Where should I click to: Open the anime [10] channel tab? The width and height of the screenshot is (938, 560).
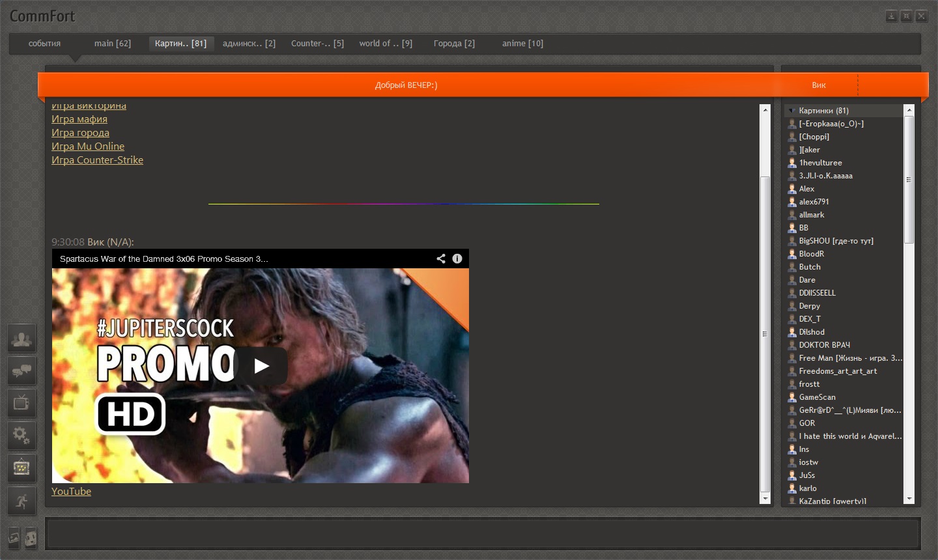522,44
